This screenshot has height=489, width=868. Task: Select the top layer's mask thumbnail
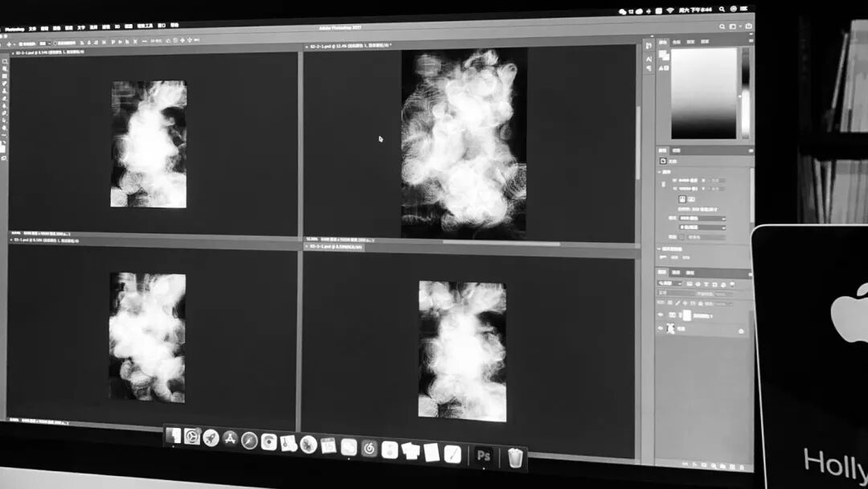tap(687, 315)
